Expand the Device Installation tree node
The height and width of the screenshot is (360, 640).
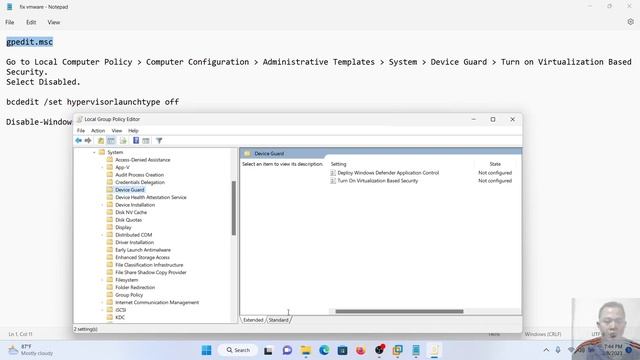(102, 205)
